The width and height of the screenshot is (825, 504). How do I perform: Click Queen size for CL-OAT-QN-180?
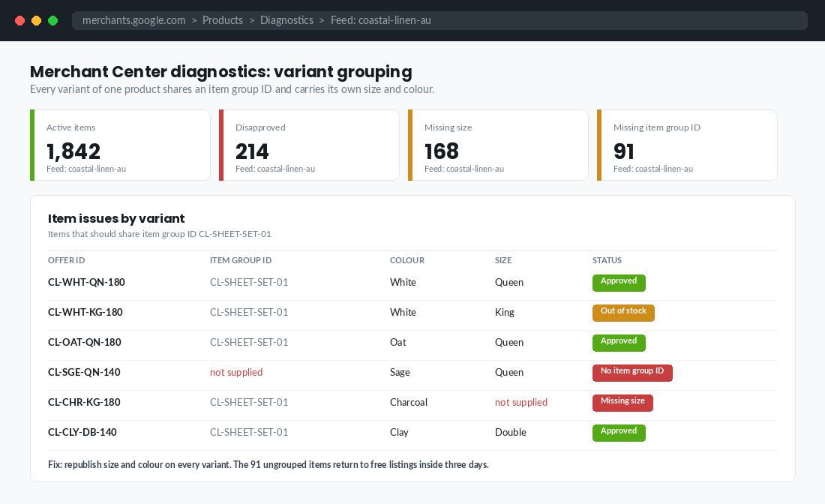click(x=509, y=343)
